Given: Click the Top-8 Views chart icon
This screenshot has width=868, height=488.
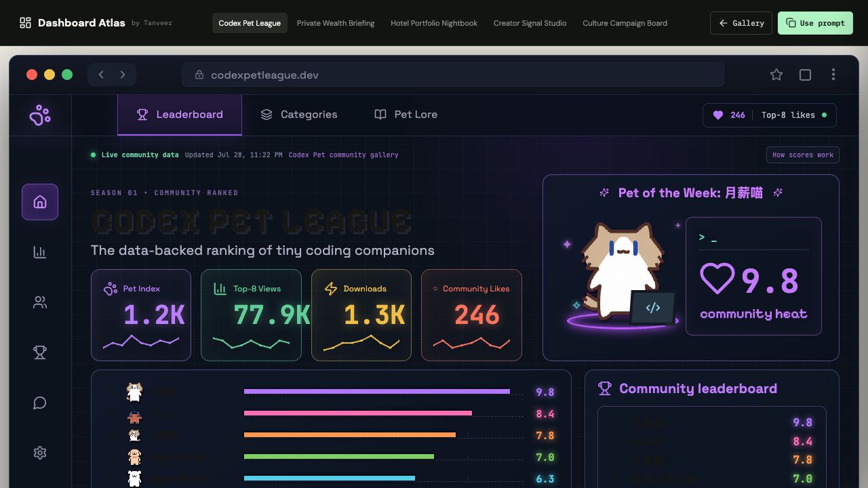Looking at the screenshot, I should pos(220,289).
